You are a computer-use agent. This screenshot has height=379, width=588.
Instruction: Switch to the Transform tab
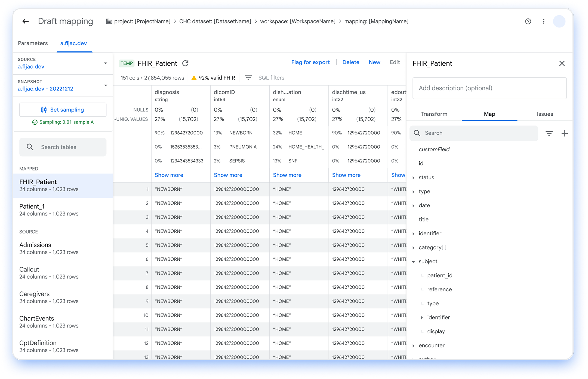(434, 114)
